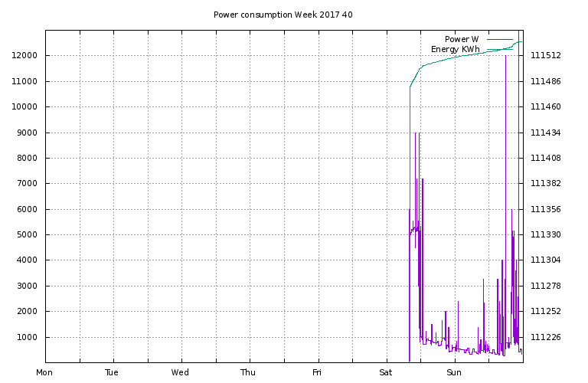Viewport: 588px width, 383px height.
Task: Click the 111512 right axis value
Action: [546, 55]
